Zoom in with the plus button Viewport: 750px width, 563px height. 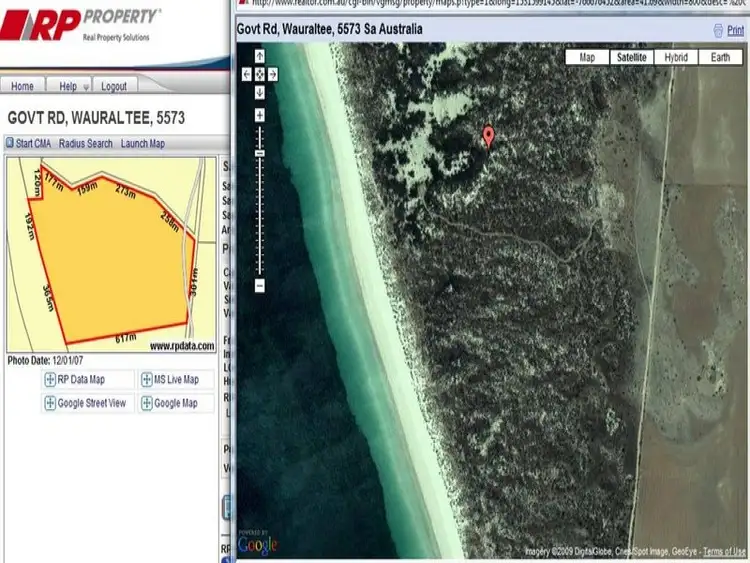tap(260, 115)
